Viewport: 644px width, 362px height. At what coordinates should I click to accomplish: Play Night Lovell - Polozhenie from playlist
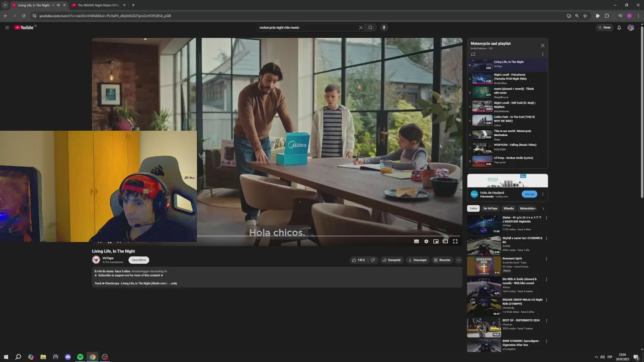508,79
